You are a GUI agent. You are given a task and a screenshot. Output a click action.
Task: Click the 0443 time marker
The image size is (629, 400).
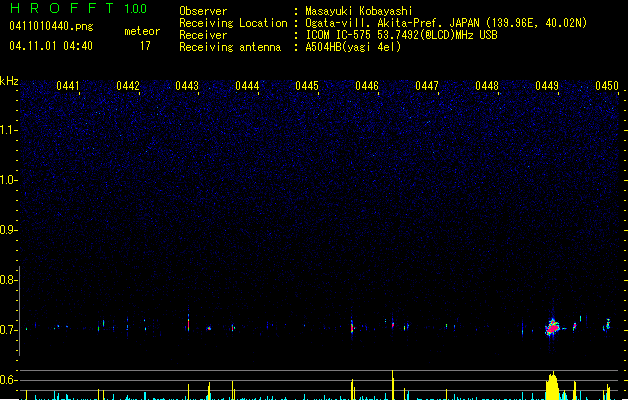tap(187, 86)
